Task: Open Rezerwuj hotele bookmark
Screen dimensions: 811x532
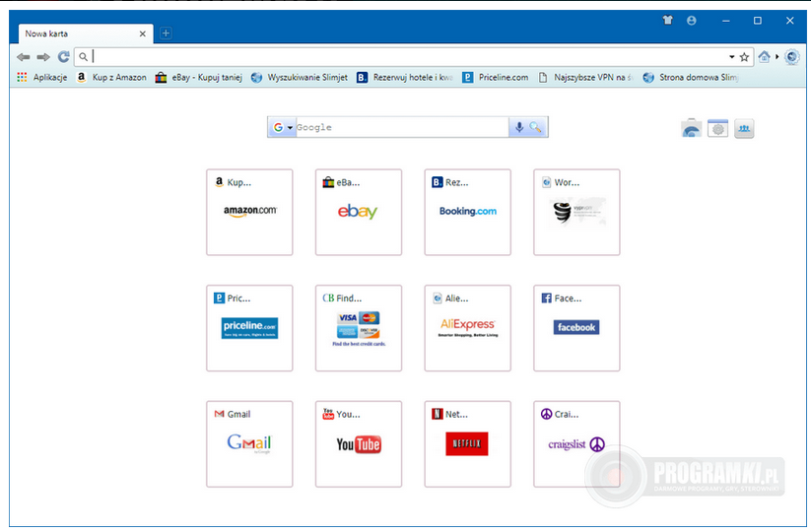Action: pyautogui.click(x=405, y=77)
